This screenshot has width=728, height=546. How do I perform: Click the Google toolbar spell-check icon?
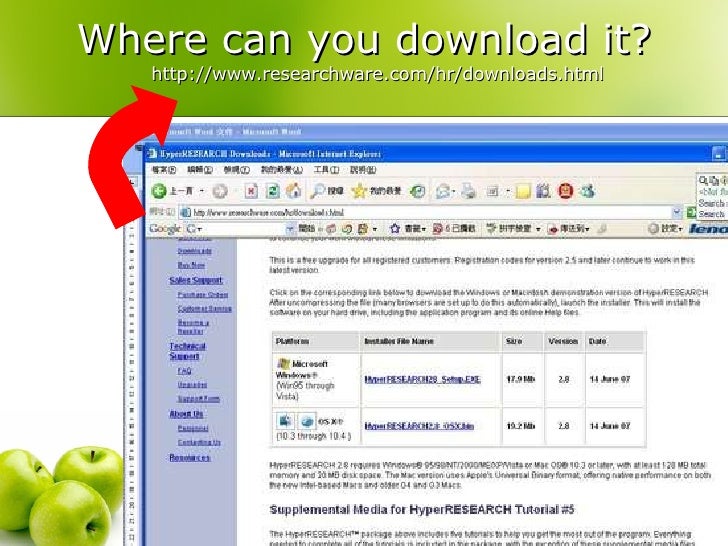point(491,228)
